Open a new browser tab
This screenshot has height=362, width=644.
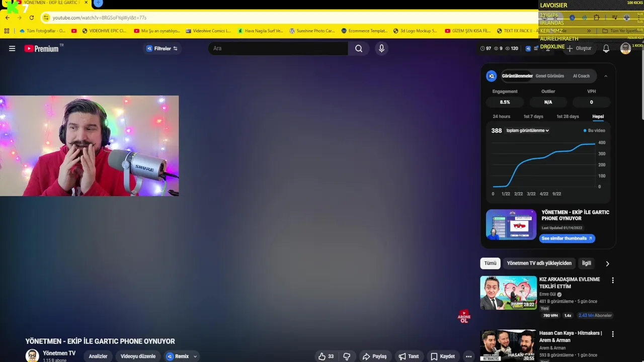click(x=98, y=3)
